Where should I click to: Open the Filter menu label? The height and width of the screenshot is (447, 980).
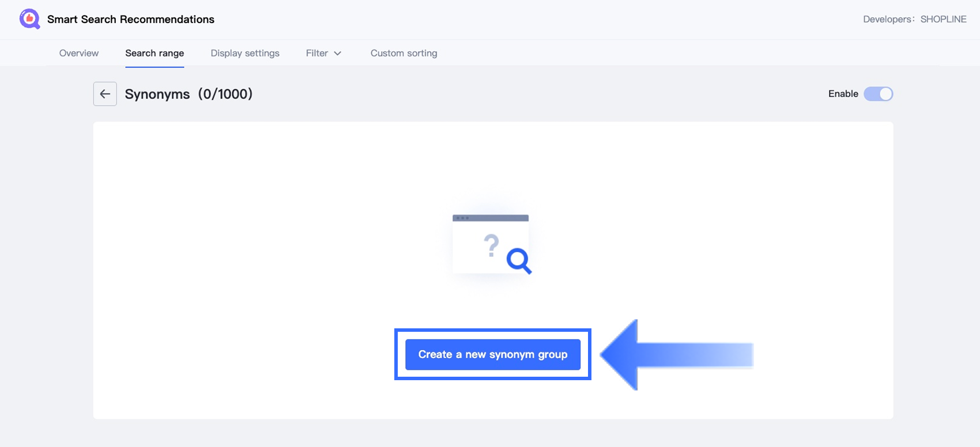tap(316, 53)
